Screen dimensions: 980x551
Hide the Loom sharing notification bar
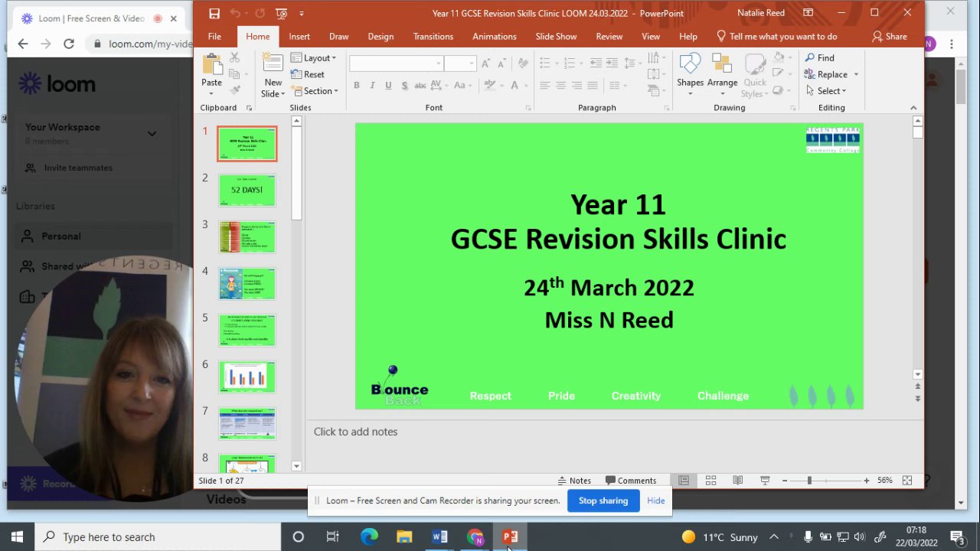[656, 500]
